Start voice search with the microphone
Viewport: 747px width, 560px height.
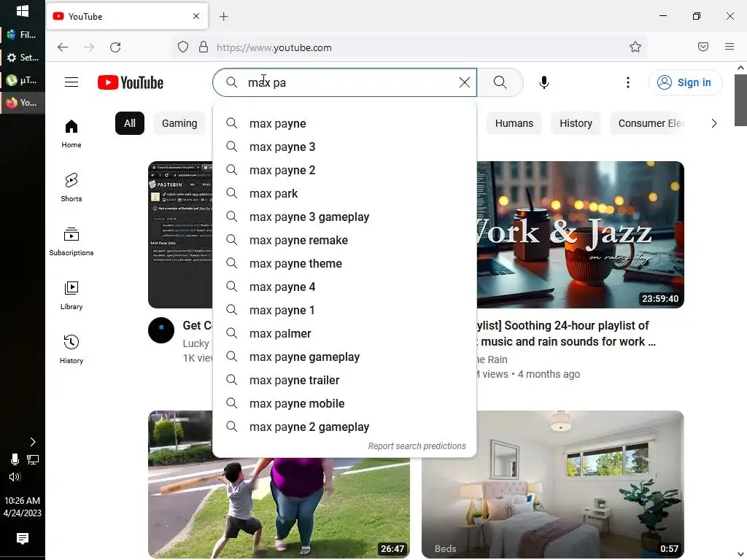(544, 82)
